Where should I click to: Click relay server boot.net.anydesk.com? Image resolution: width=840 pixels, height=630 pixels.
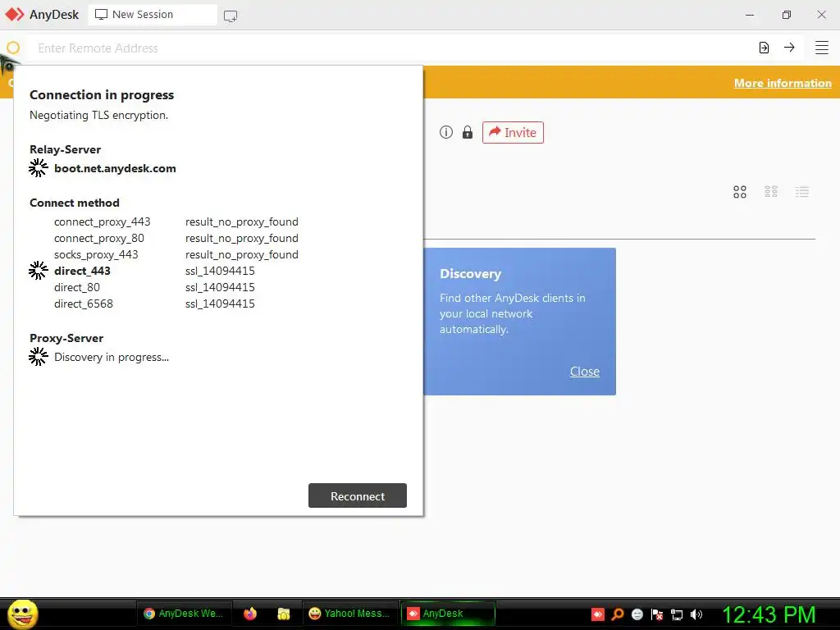click(115, 168)
